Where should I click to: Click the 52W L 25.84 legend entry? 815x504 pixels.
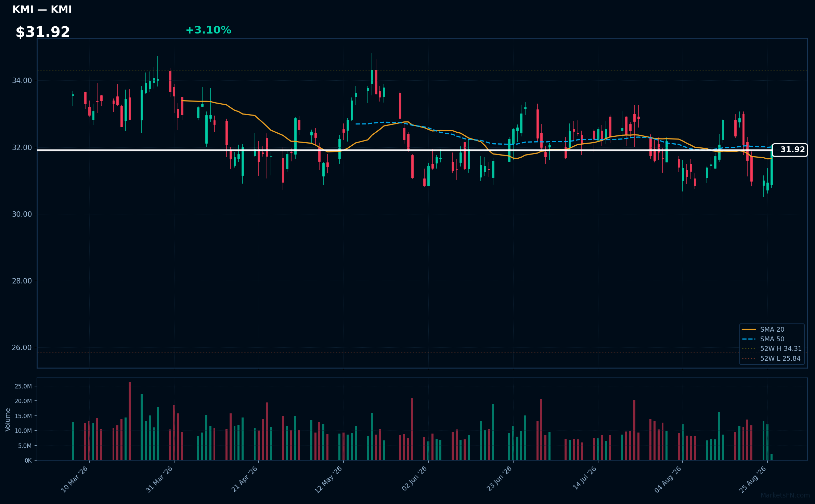(771, 358)
